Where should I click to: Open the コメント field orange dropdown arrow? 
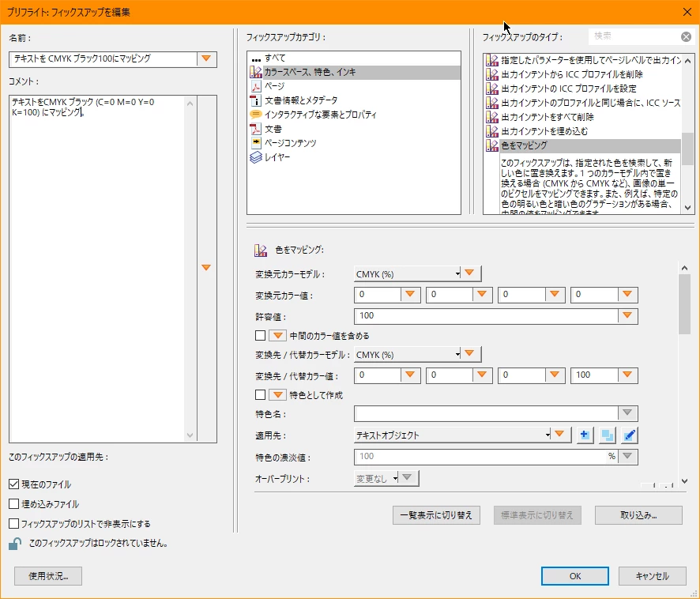(x=206, y=268)
